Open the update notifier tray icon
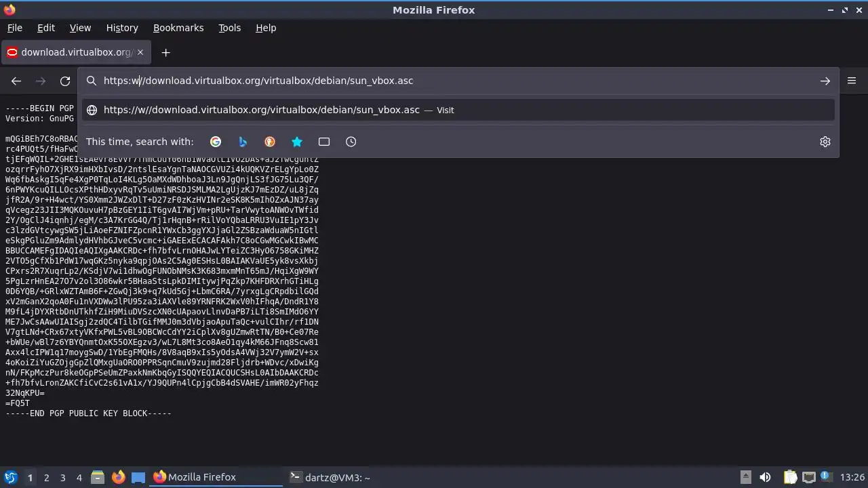The width and height of the screenshot is (868, 488). 826,477
